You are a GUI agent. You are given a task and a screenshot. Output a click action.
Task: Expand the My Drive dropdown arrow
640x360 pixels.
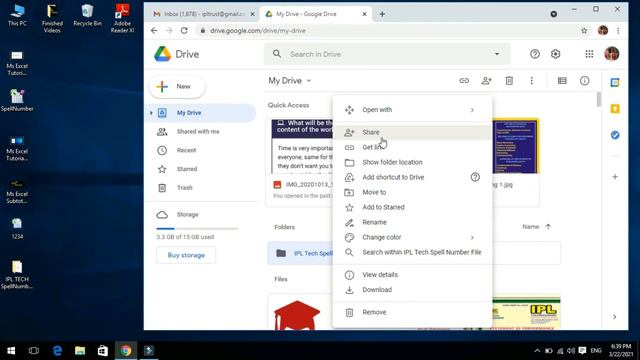click(x=309, y=81)
